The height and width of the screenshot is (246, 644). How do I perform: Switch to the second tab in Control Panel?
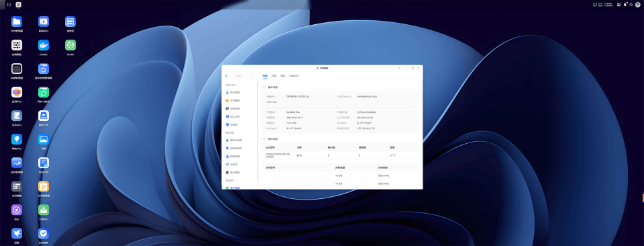[274, 76]
